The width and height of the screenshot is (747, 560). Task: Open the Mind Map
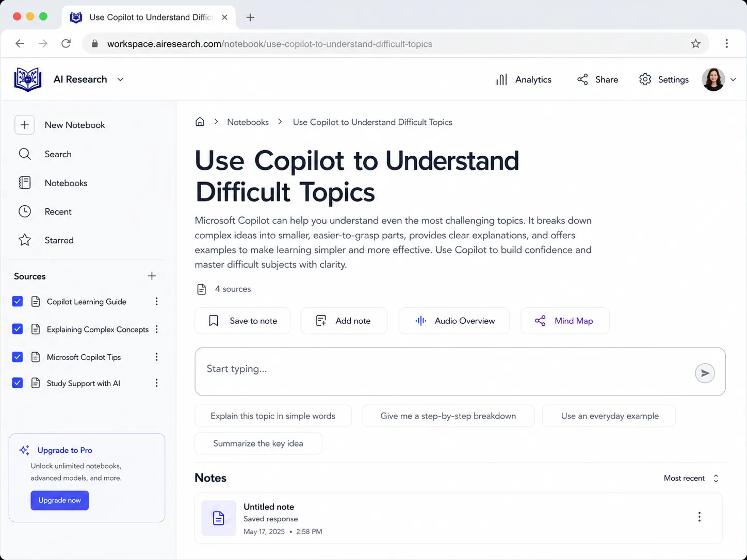pos(565,321)
